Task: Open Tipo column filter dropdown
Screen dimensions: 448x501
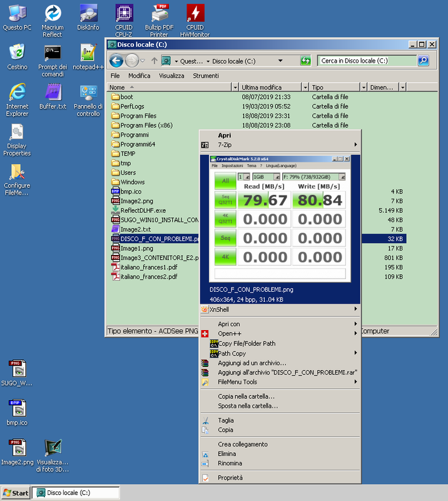Action: (x=364, y=87)
